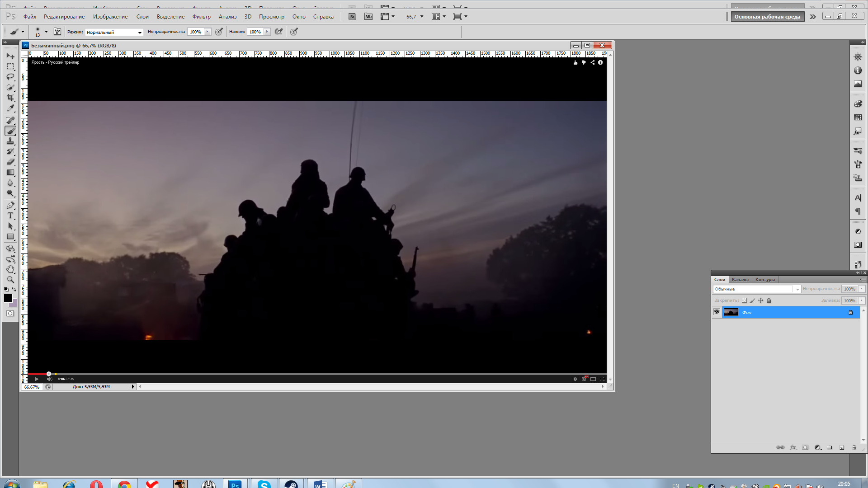Select the Eyedropper tool
Viewport: 868px width, 488px height.
pos(10,108)
